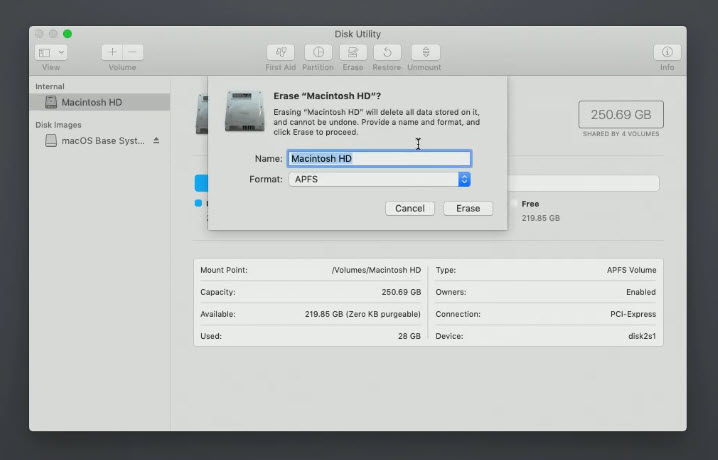Image resolution: width=718 pixels, height=460 pixels.
Task: Click the Name text field
Action: coord(379,158)
